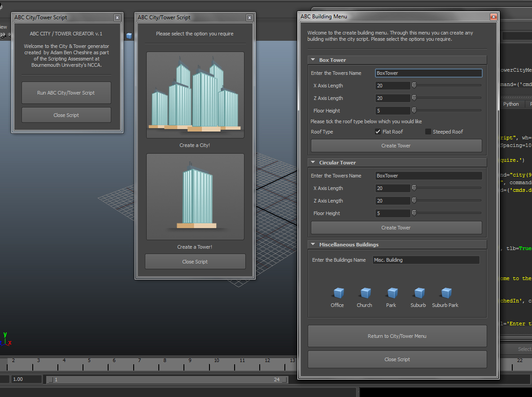Viewport: 532px width, 397px height.
Task: Click the BoxTower name input field
Action: [x=428, y=73]
